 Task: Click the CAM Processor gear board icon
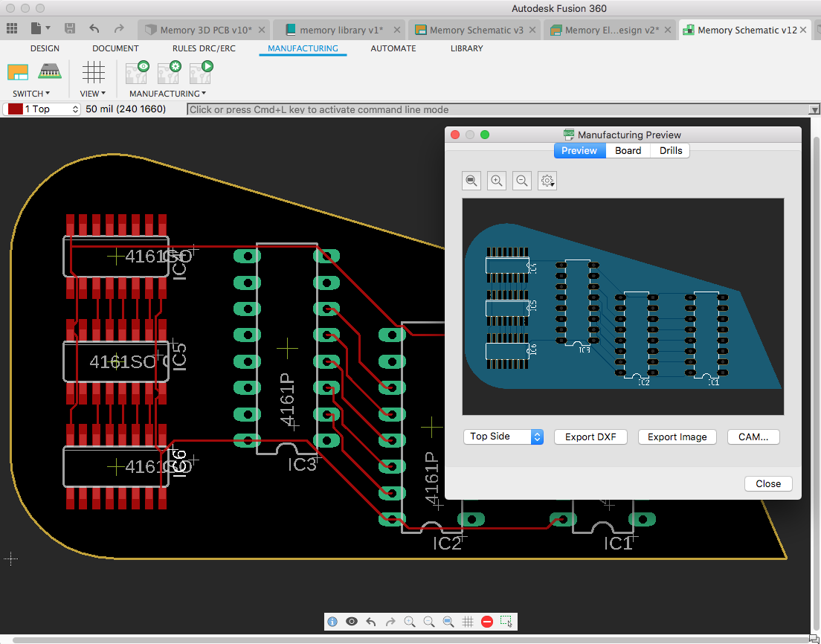coord(169,71)
